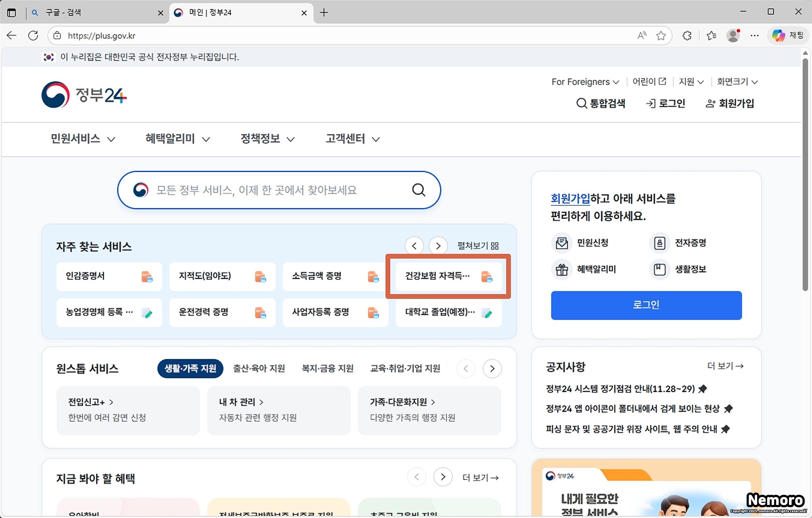Show next 자주 찾는 서비스 items

pyautogui.click(x=438, y=246)
